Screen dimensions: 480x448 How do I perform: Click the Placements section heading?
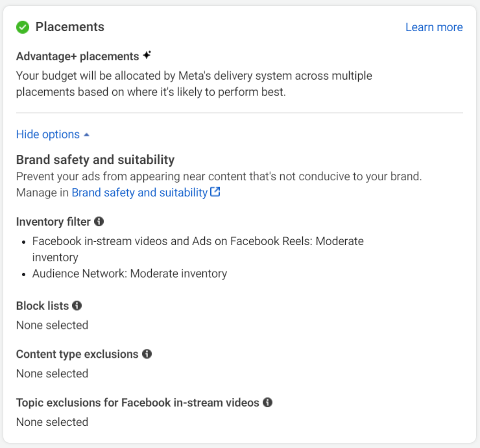pos(69,27)
